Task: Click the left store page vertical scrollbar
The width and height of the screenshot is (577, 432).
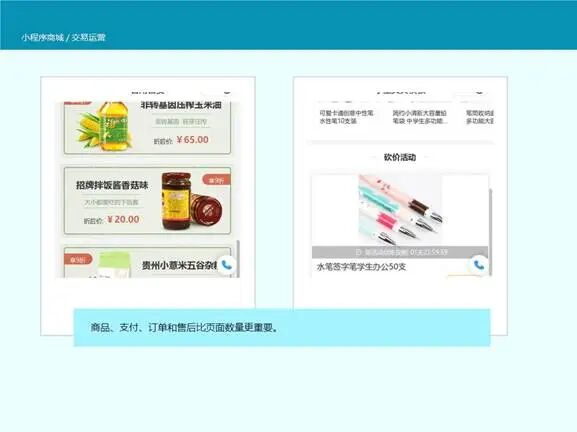Action: (238, 258)
